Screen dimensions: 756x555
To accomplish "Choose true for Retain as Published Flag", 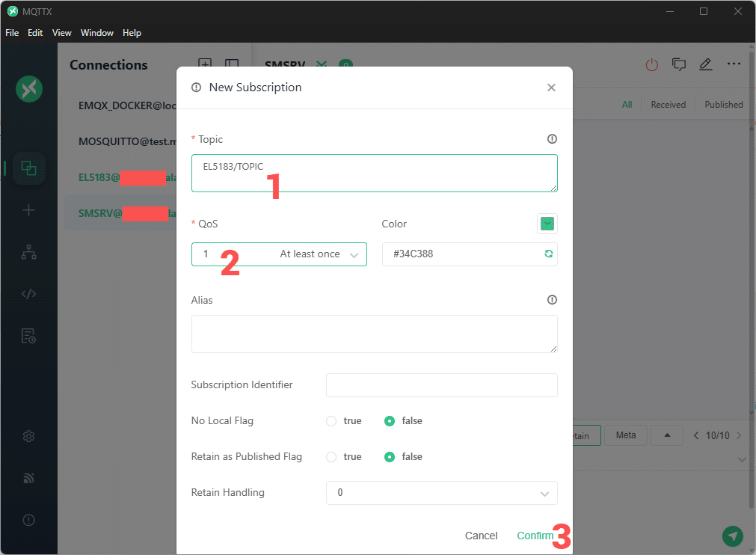I will pos(331,456).
